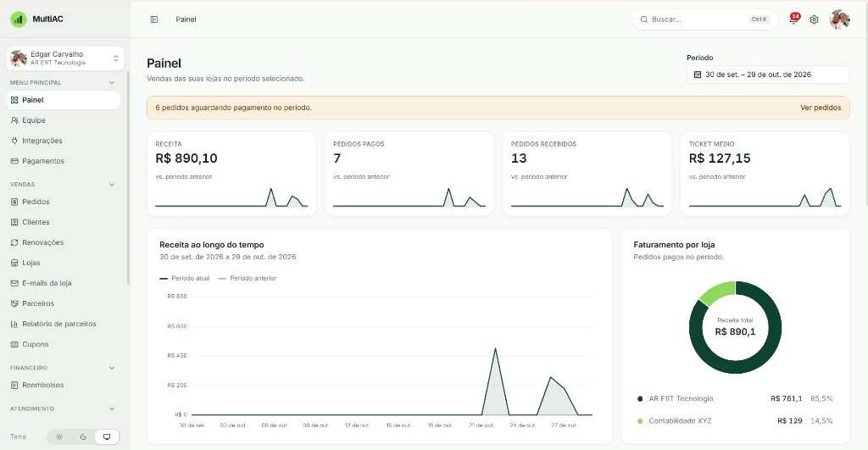Click the Relatório de parceiros chart icon
The image size is (868, 450).
pyautogui.click(x=14, y=324)
